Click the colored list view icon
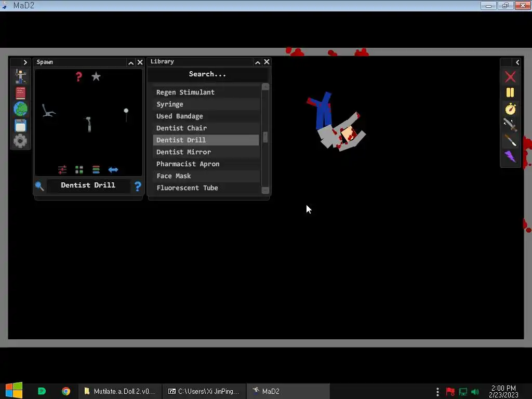Screen dimensions: 532x399 (96, 170)
